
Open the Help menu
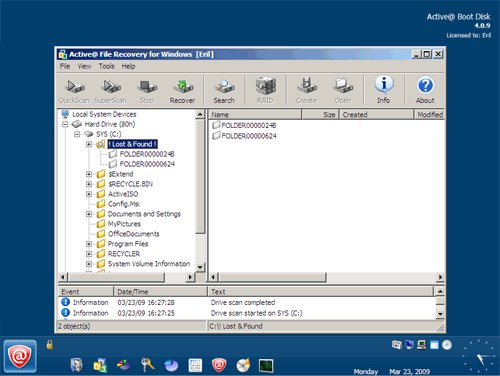[x=128, y=66]
